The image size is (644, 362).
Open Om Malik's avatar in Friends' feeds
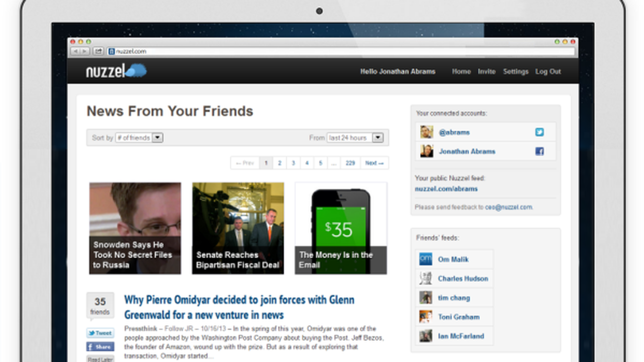[x=426, y=259]
